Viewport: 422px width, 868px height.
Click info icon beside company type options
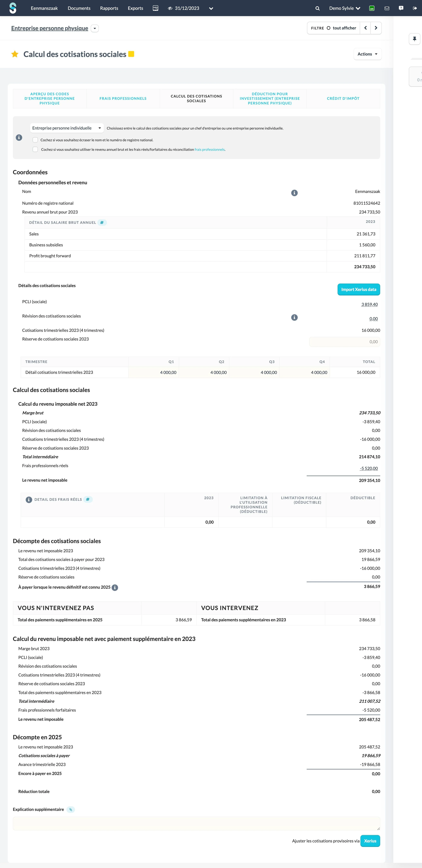coord(19,137)
